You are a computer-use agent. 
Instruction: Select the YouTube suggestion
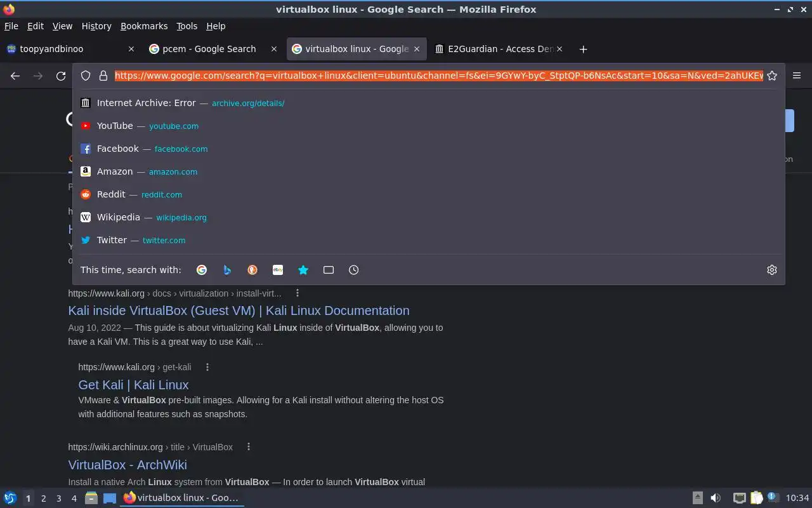pyautogui.click(x=428, y=126)
